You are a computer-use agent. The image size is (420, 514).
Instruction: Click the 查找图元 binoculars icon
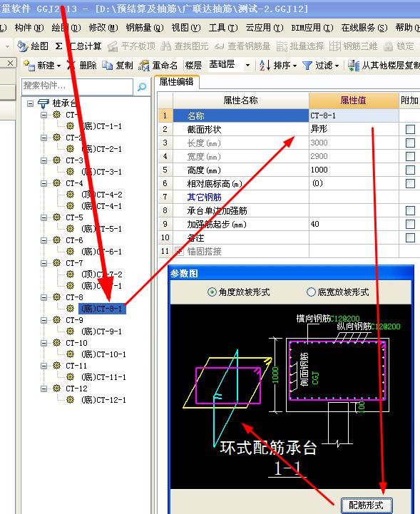[165, 46]
